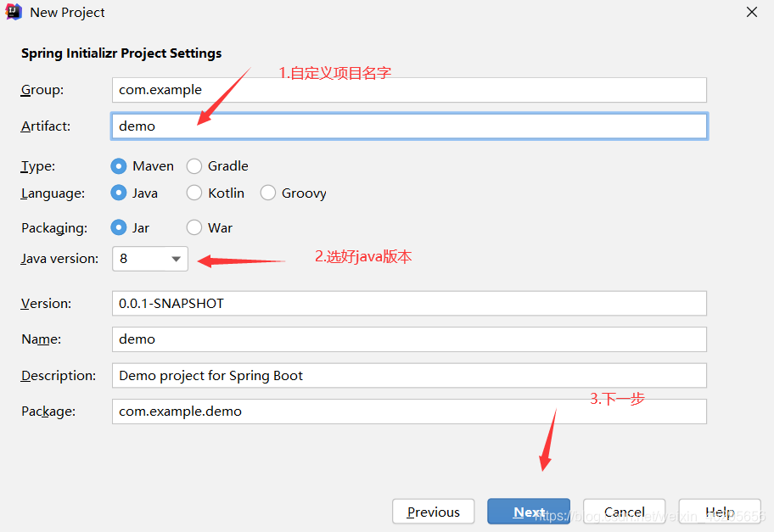Proceed with the Next button
This screenshot has width=774, height=532.
point(529,512)
